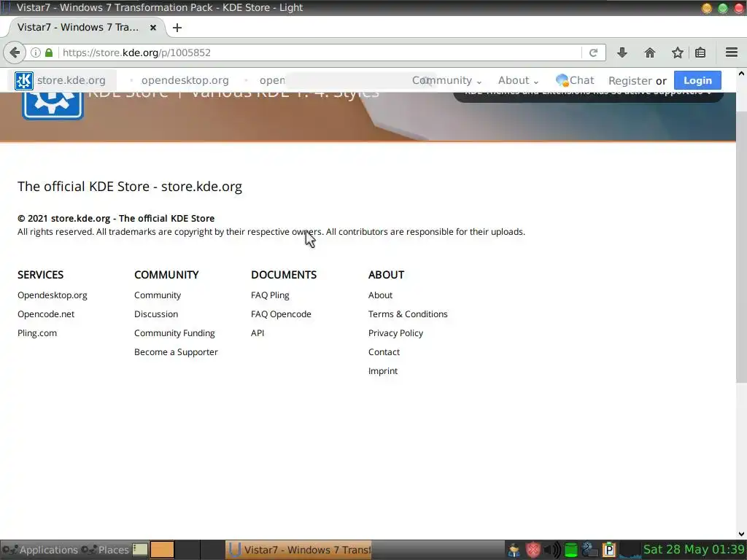Open the API documents link
This screenshot has height=560, width=747.
tap(258, 333)
